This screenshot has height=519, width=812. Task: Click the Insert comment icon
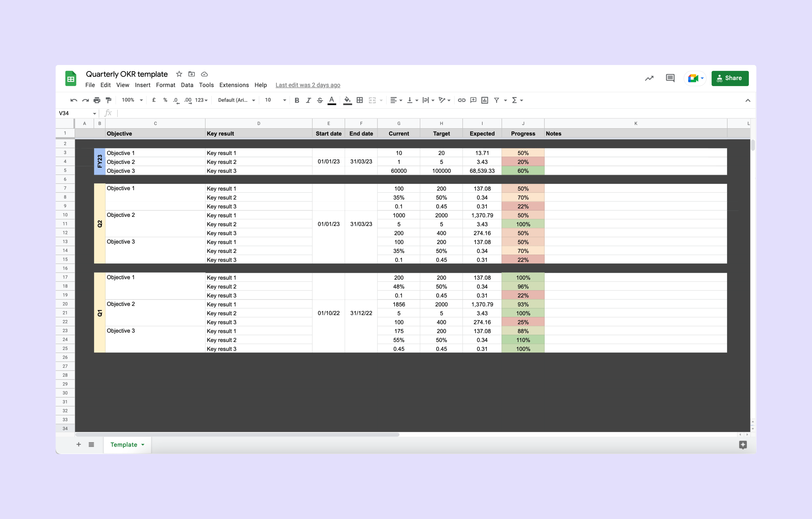click(473, 100)
